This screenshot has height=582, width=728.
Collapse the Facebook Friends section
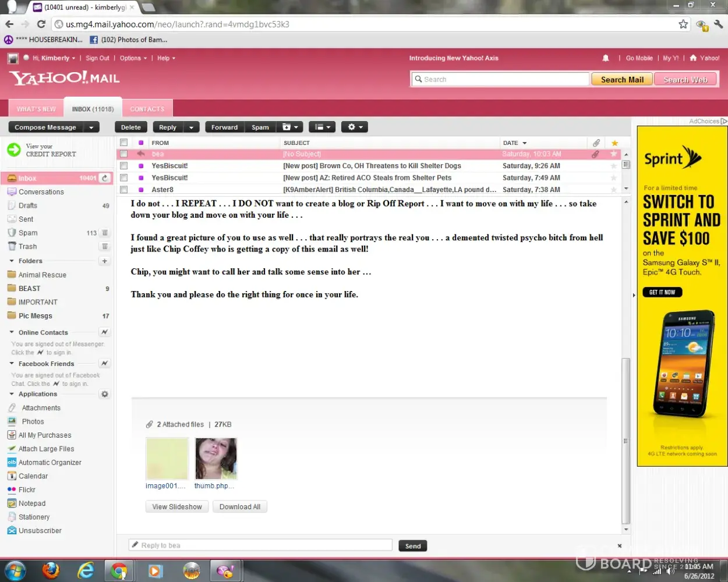point(12,363)
